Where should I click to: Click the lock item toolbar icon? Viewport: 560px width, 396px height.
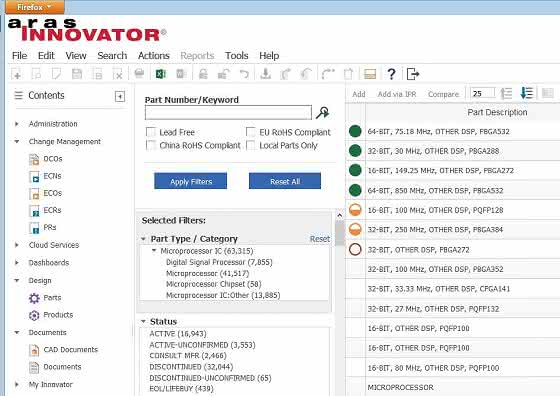(x=203, y=74)
